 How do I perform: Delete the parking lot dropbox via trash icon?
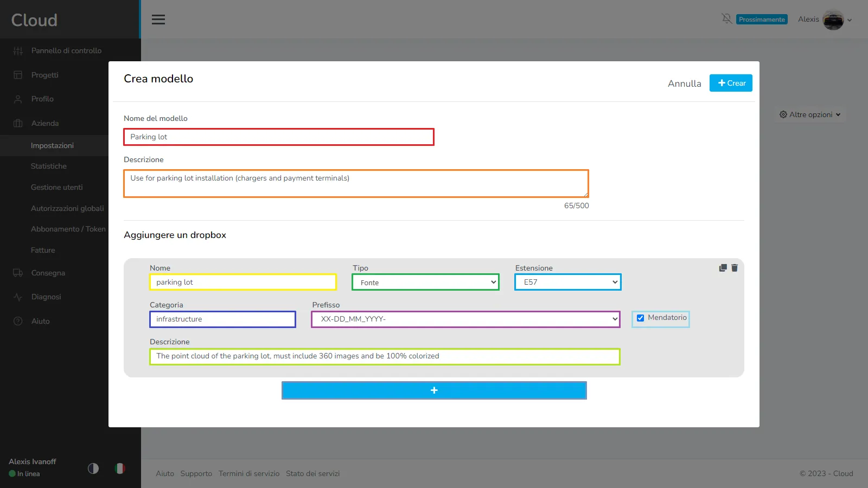click(735, 268)
